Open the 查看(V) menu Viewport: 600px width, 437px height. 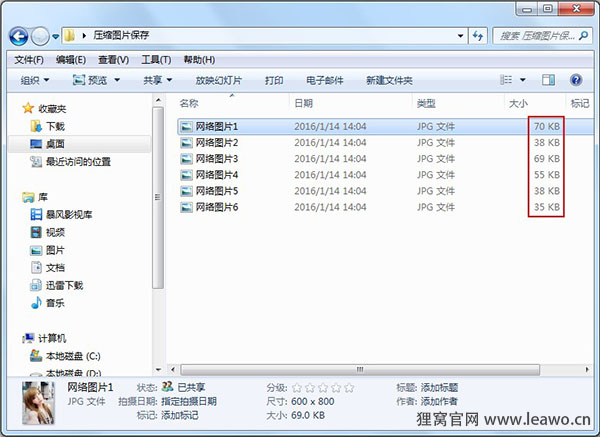(112, 60)
